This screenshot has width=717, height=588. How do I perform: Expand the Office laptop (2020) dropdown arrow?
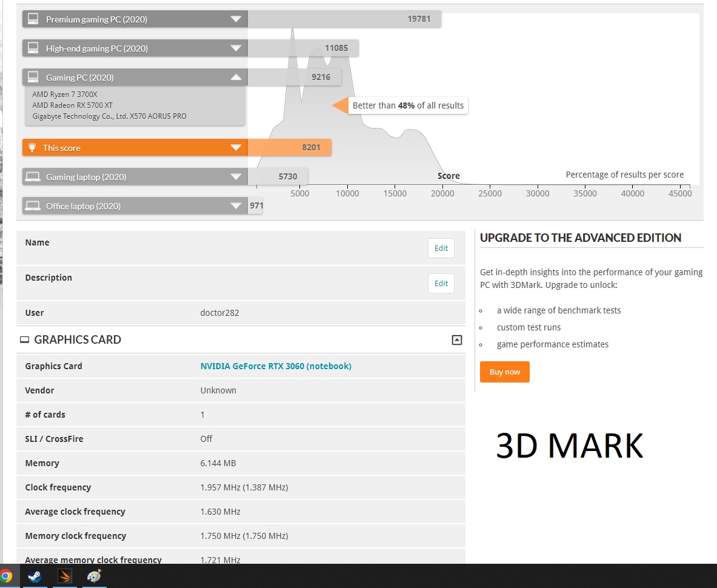[x=236, y=205]
